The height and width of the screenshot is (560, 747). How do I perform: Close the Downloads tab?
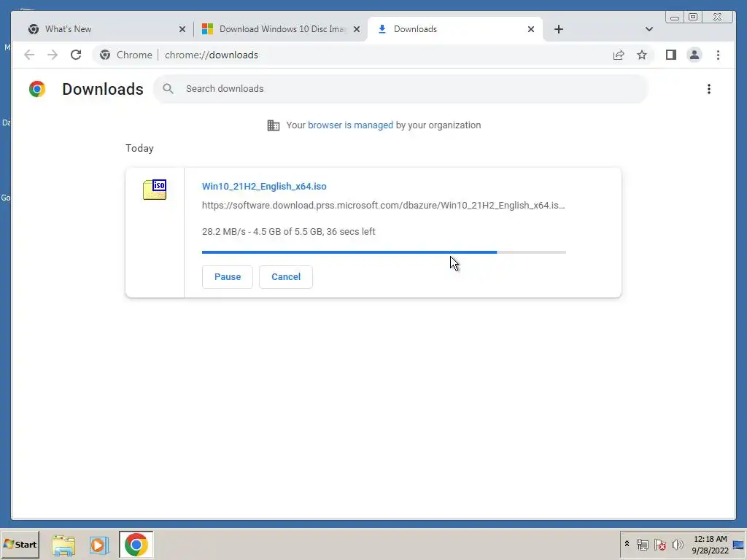pyautogui.click(x=531, y=29)
